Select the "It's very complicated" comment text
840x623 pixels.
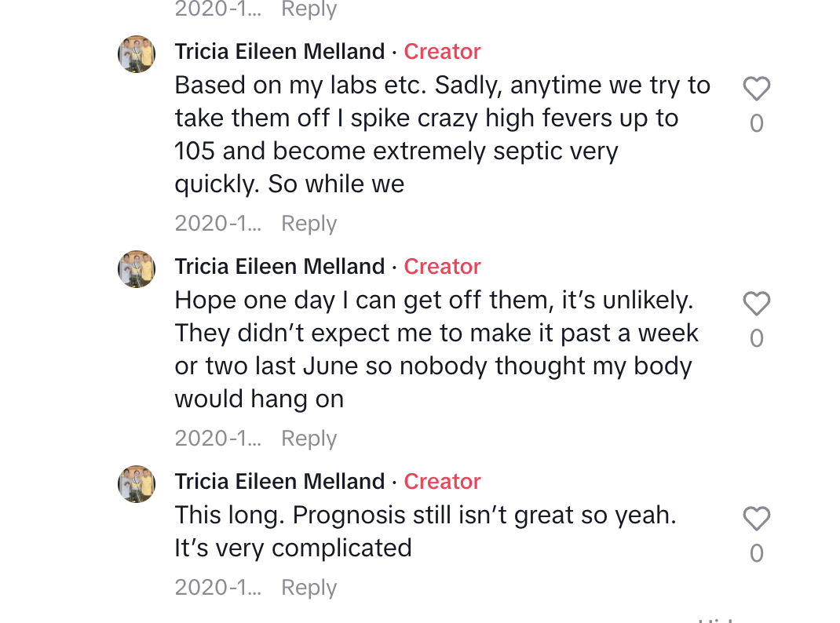coord(425,531)
